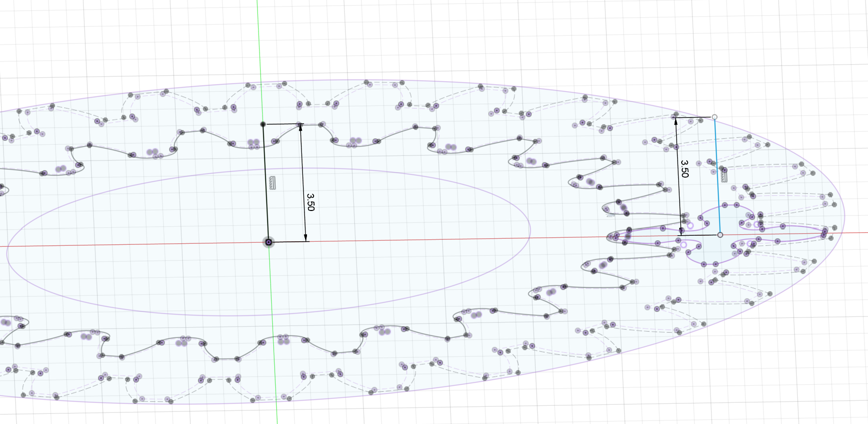This screenshot has width=868, height=424.
Task: Click the 3.50 dimension near the green axis
Action: click(311, 202)
